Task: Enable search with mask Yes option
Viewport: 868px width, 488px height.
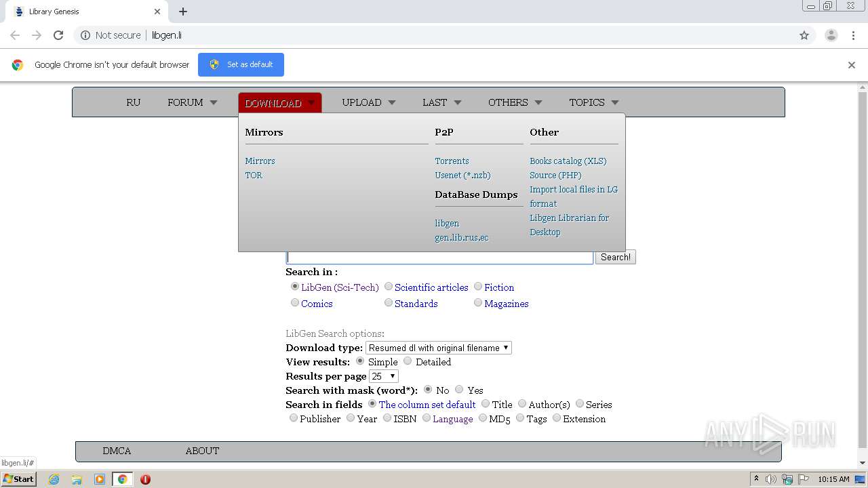Action: pyautogui.click(x=459, y=390)
